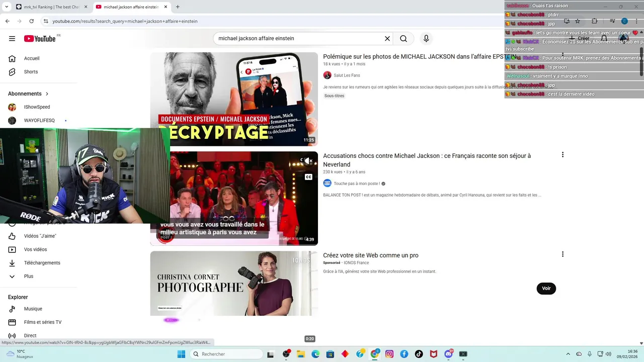Open the browser media control icon
The height and width of the screenshot is (362, 644).
coord(612,21)
